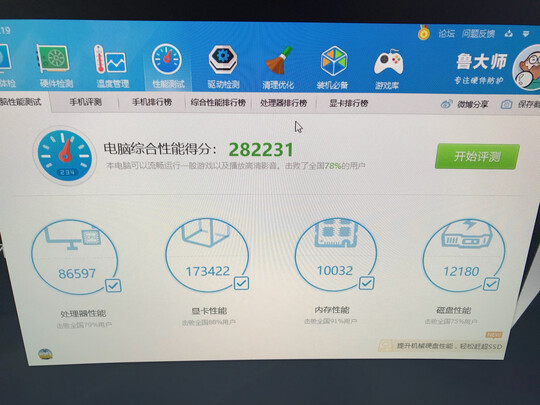Uncheck the 显卡性能 score checkbox
This screenshot has height=405, width=540.
click(x=241, y=283)
